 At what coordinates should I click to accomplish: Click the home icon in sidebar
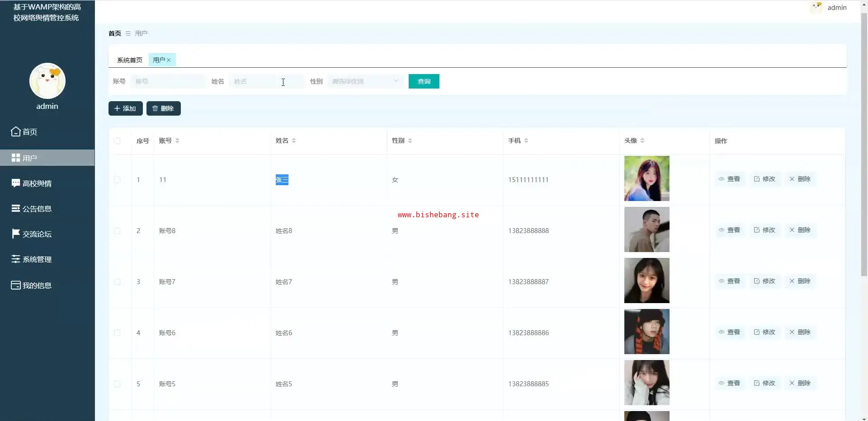tap(16, 131)
